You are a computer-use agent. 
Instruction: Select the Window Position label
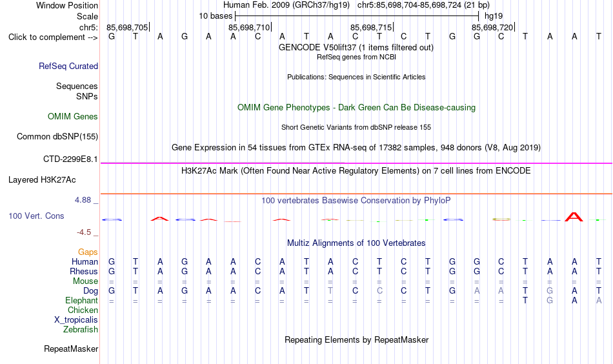point(67,5)
